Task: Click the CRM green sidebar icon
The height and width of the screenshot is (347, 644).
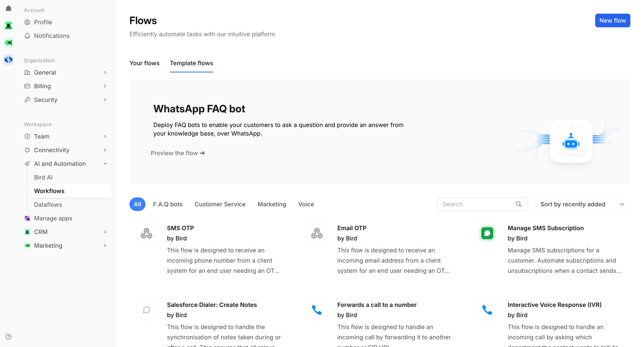Action: (x=27, y=232)
